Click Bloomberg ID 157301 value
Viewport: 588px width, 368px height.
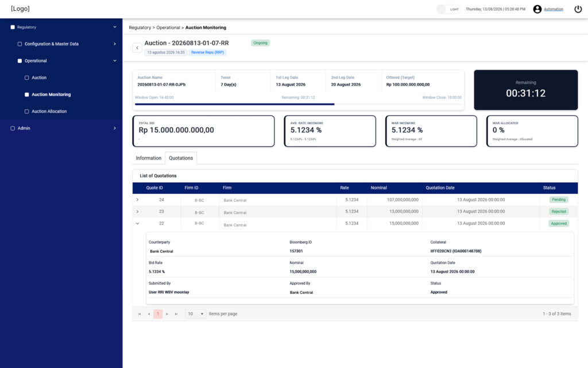pyautogui.click(x=296, y=251)
